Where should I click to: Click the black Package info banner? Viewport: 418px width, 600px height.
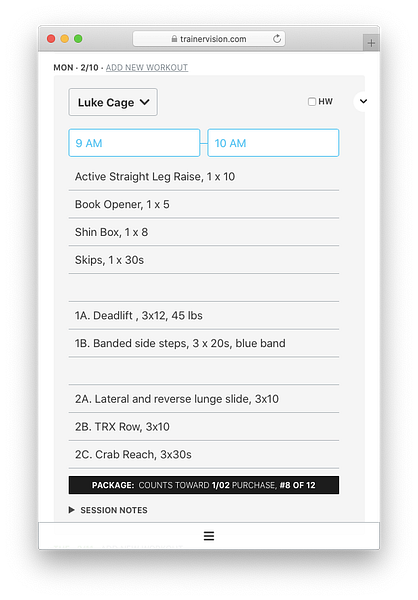pos(204,485)
